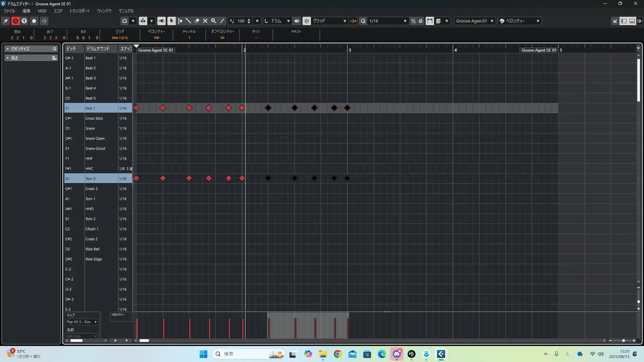The height and width of the screenshot is (362, 644).
Task: Select the Mute tool
Action: (205, 21)
